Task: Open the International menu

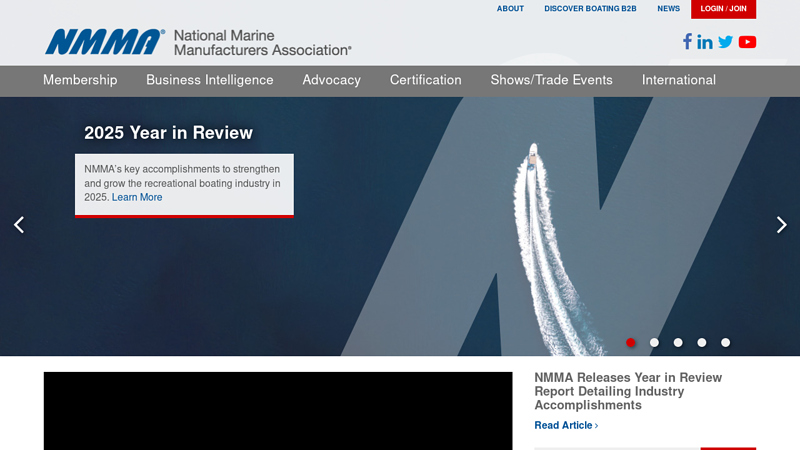Action: (679, 80)
